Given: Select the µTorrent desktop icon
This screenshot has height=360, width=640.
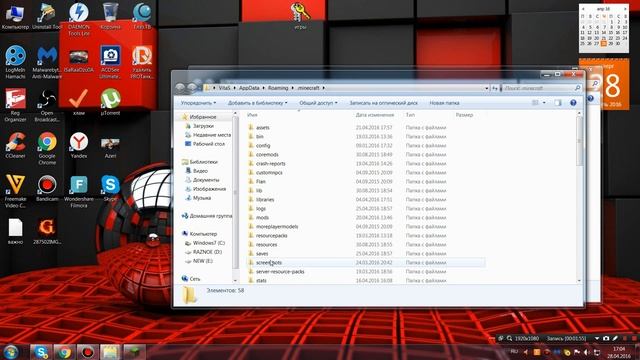Looking at the screenshot, I should coord(110,102).
